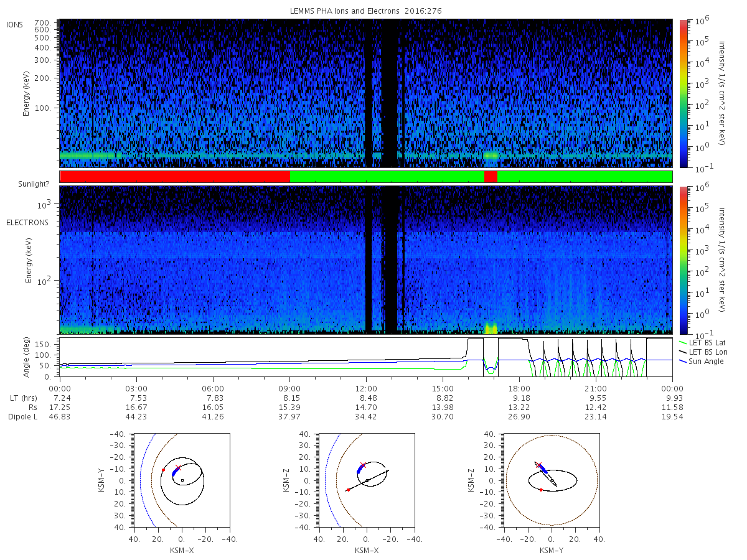Viewport: 747px width, 560px height.
Task: Click the KSM-Y versus KSM-Z orbit plot
Action: tap(551, 480)
